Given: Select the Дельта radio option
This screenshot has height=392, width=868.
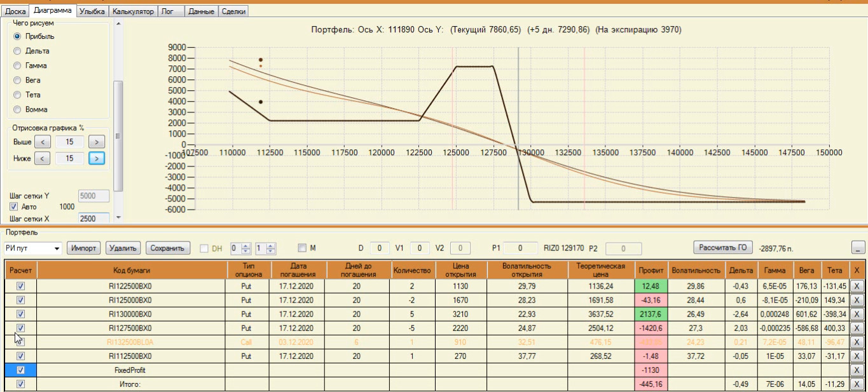Looking at the screenshot, I should [x=18, y=51].
